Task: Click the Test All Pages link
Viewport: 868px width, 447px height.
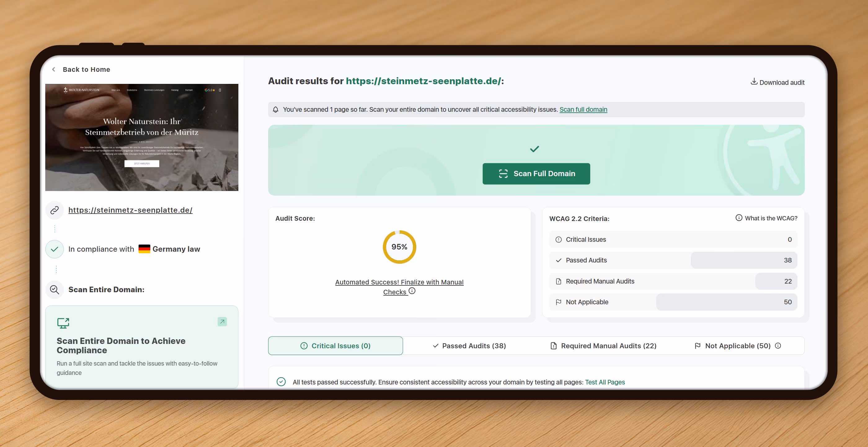Action: 605,382
